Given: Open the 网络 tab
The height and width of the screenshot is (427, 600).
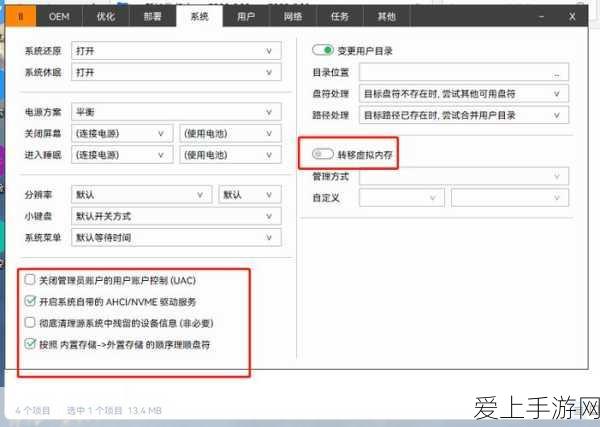Looking at the screenshot, I should (293, 16).
